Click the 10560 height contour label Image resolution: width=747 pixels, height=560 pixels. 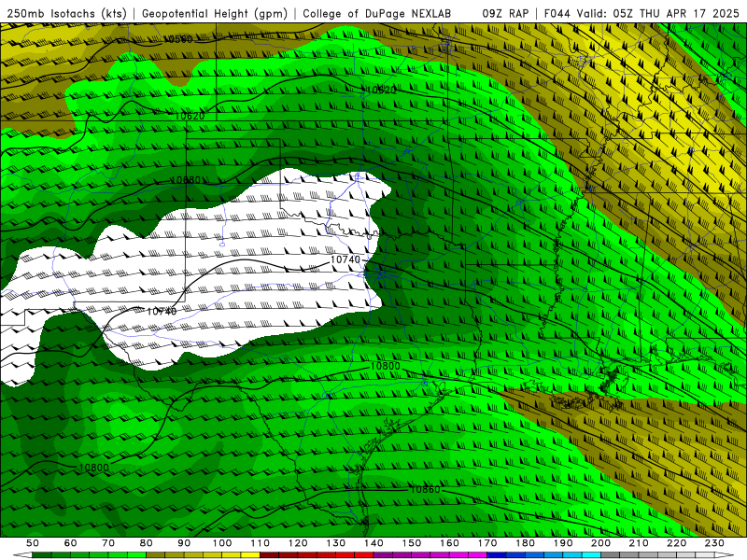[178, 39]
